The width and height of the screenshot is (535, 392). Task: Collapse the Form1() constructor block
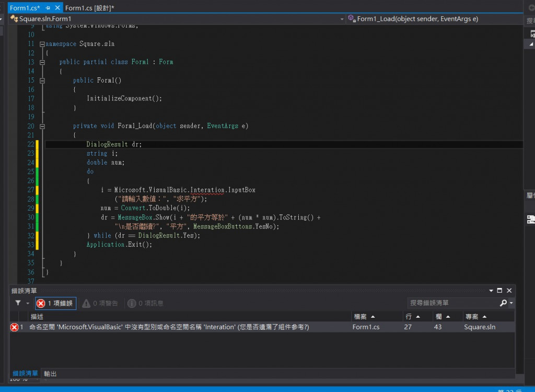[42, 81]
